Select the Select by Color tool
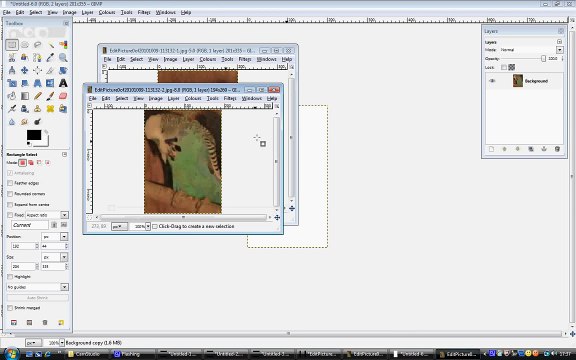576x360 pixels. [x=63, y=45]
